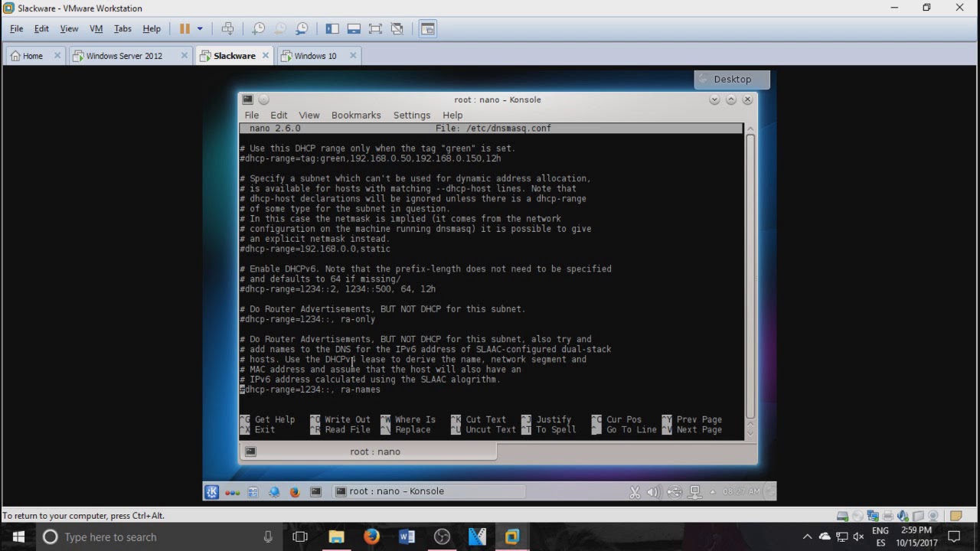Launch the terminal from the KDE panel
This screenshot has width=980, height=551.
(x=315, y=491)
